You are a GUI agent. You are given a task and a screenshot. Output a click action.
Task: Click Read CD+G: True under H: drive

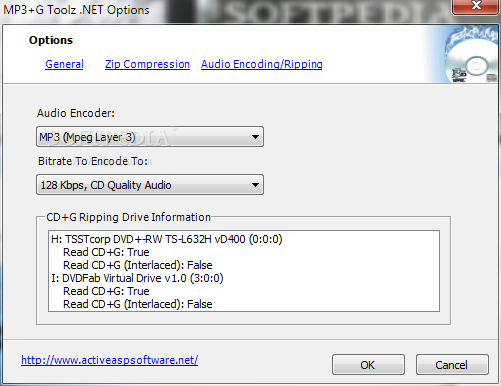coord(106,252)
